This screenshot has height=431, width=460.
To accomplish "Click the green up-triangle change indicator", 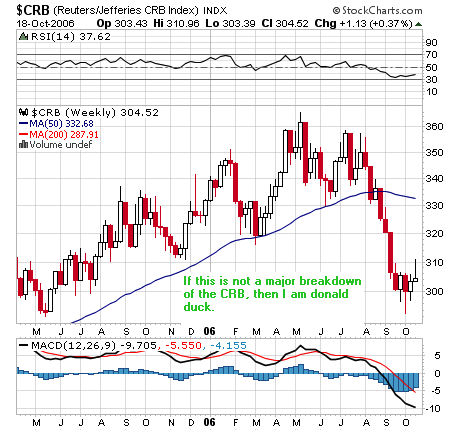I will (419, 24).
